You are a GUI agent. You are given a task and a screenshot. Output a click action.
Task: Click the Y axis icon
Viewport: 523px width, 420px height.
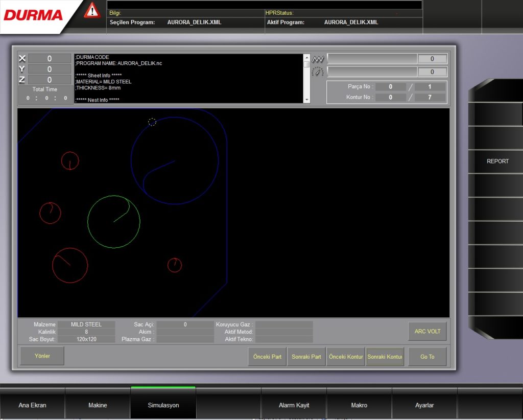tap(22, 69)
